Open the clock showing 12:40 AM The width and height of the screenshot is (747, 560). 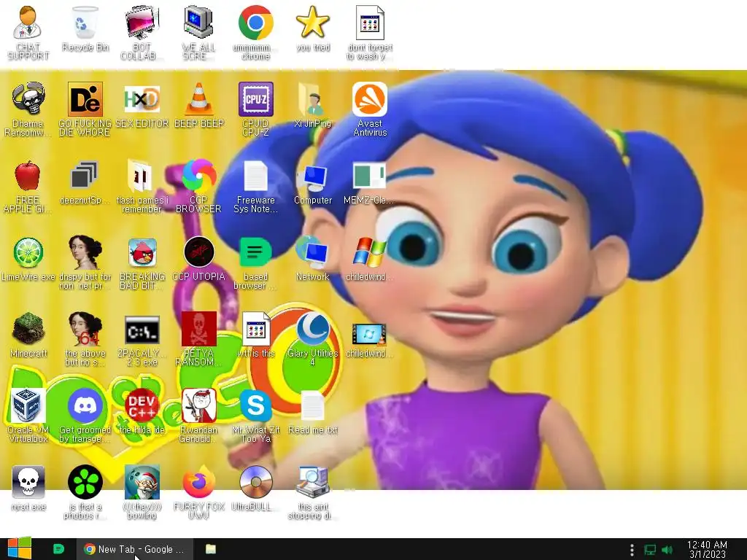(707, 549)
